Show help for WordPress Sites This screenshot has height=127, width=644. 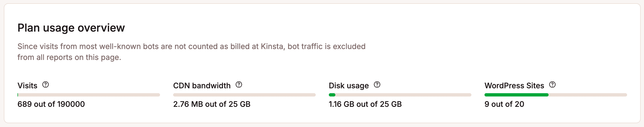[x=552, y=85]
